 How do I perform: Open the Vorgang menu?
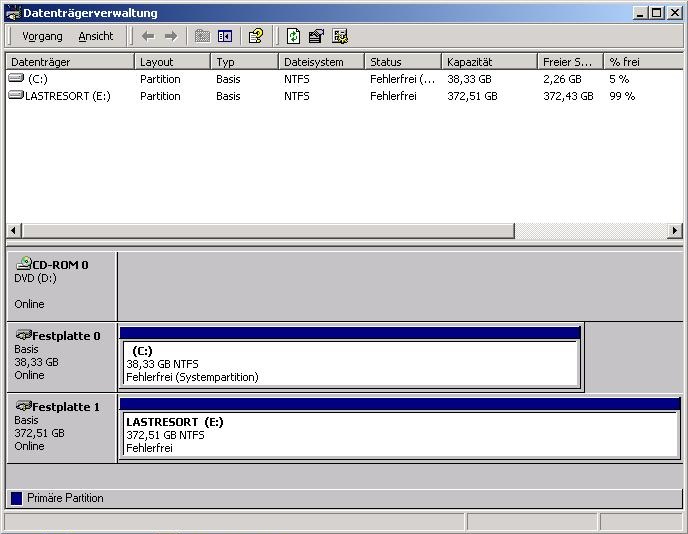tap(42, 36)
